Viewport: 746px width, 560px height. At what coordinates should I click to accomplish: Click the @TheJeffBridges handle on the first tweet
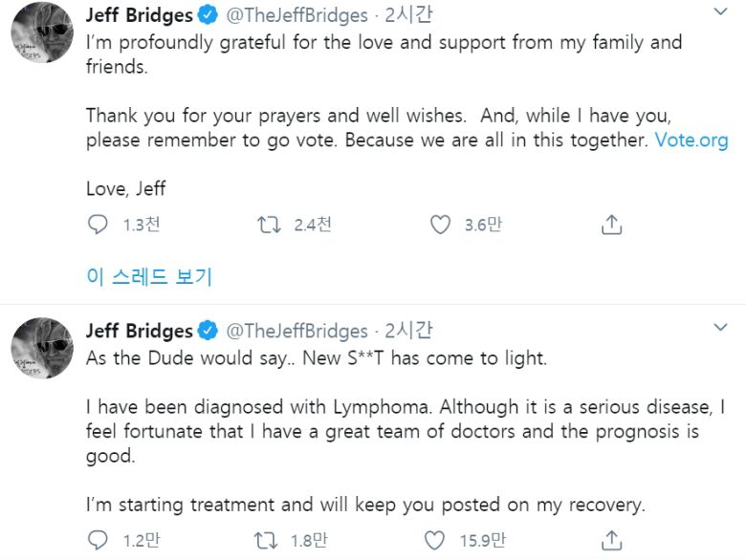pos(296,14)
